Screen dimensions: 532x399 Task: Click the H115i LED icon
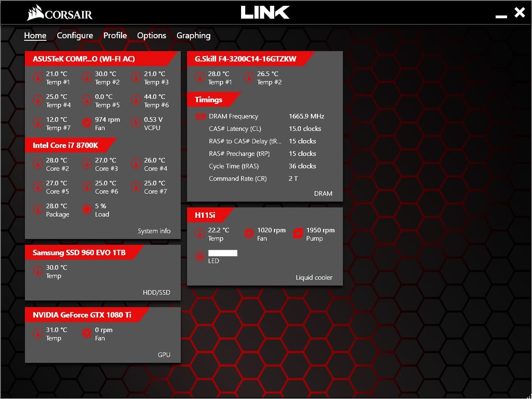(200, 256)
